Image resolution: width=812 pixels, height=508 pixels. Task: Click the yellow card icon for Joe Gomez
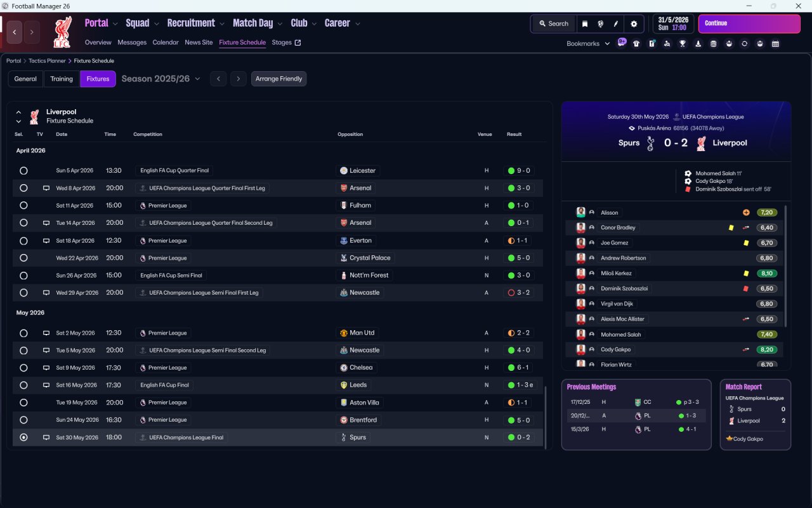click(x=746, y=243)
